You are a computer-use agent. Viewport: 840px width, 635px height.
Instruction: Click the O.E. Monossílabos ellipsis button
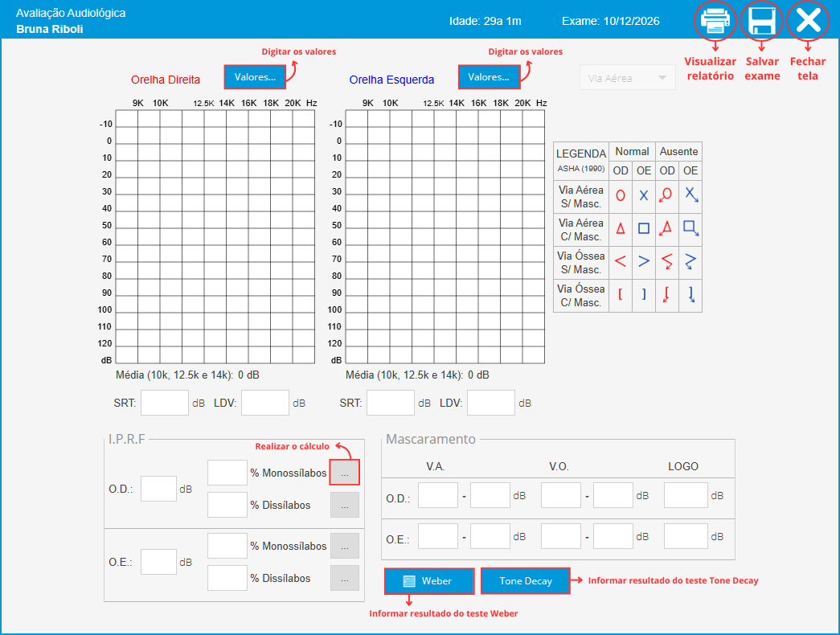pyautogui.click(x=344, y=546)
